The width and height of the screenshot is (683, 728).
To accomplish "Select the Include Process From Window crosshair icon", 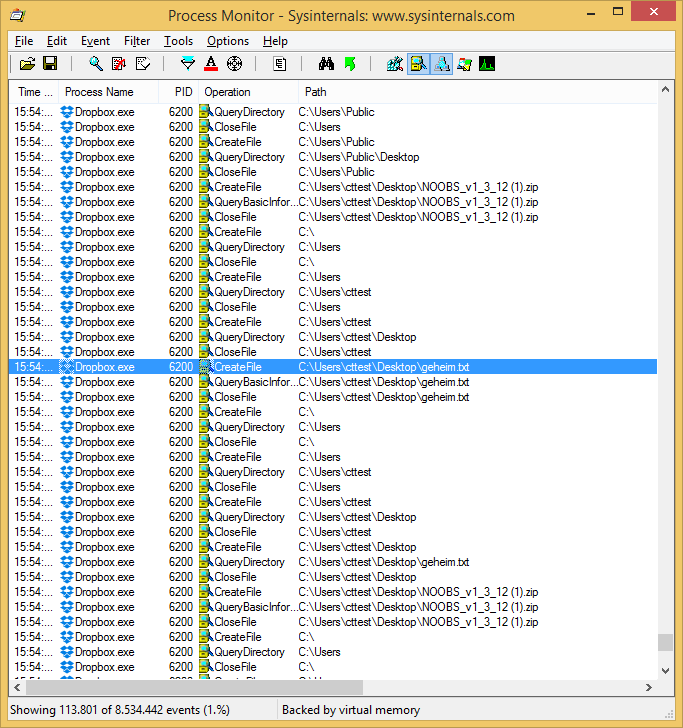I will [x=234, y=64].
